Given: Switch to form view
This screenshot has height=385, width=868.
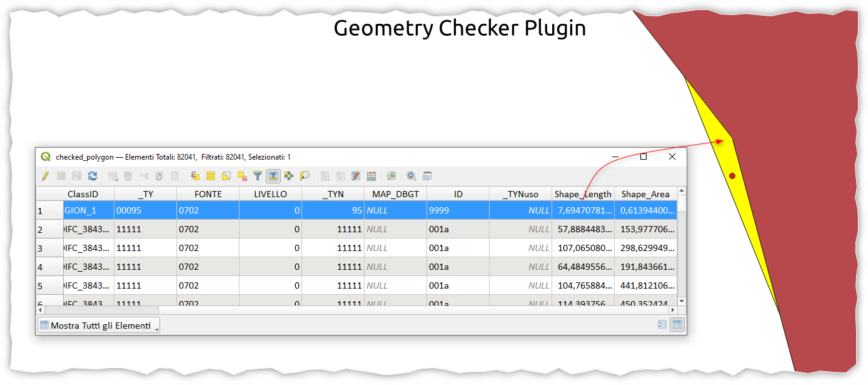Looking at the screenshot, I should [662, 324].
